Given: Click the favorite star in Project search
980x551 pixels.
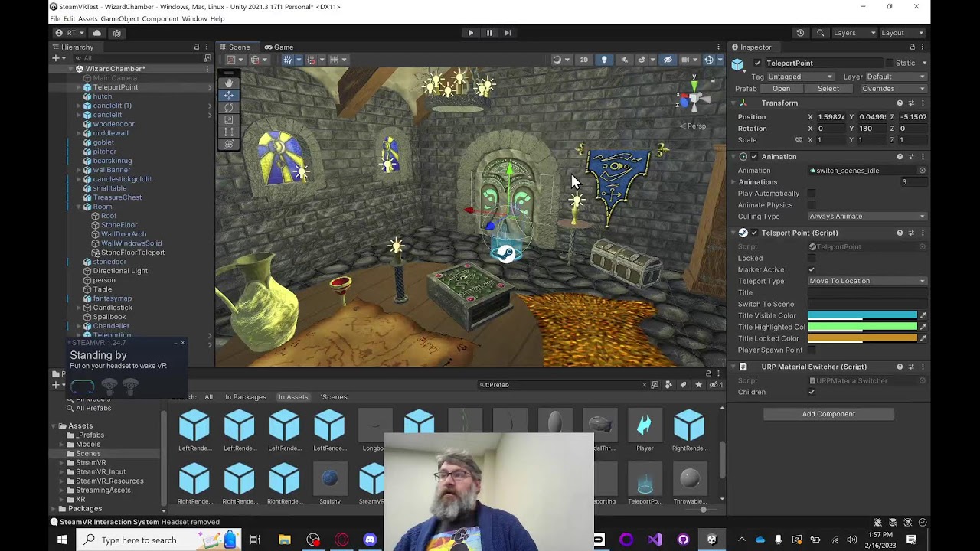Looking at the screenshot, I should [x=698, y=385].
